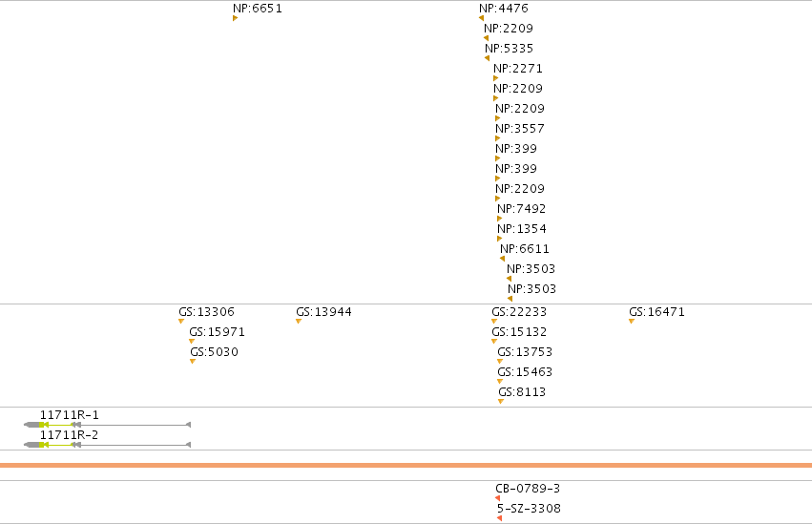Click the NP:3557 insertion arrow
This screenshot has height=524, width=812.
[498, 138]
